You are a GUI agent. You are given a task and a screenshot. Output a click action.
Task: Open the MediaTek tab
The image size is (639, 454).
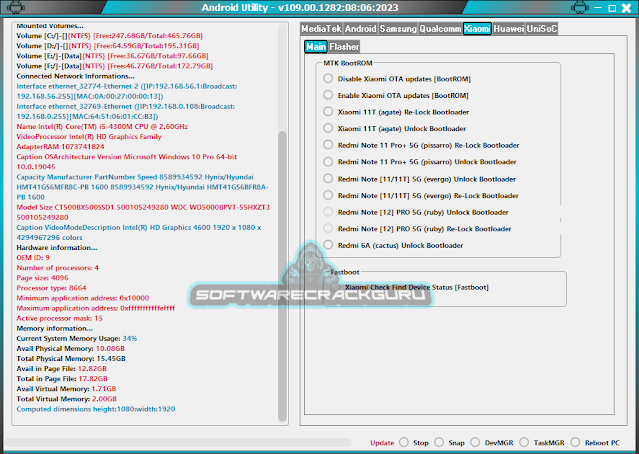(x=321, y=29)
